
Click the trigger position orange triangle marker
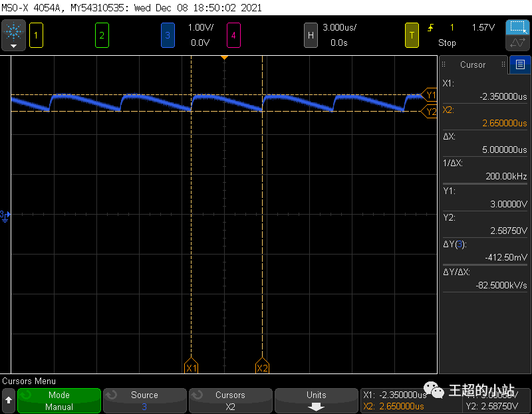point(224,58)
